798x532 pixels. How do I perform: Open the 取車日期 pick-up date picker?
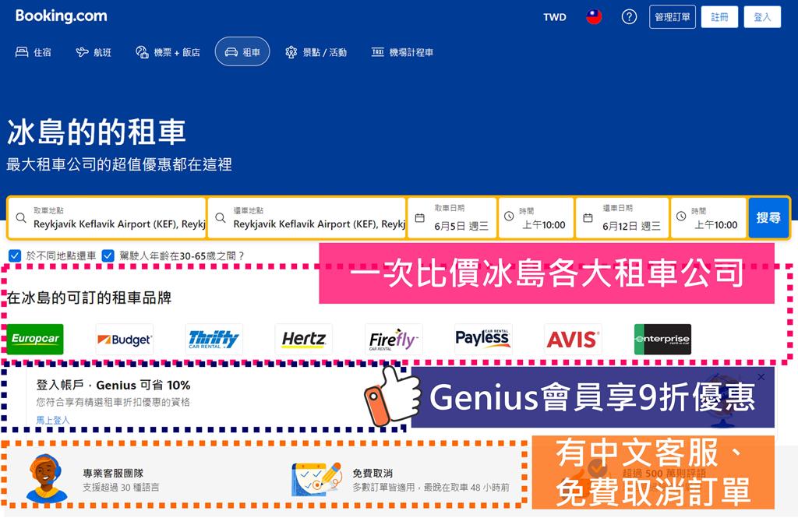click(x=452, y=217)
